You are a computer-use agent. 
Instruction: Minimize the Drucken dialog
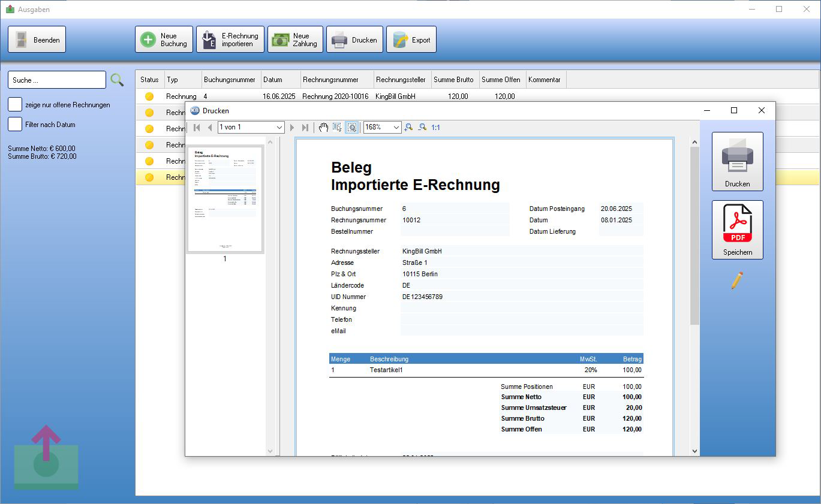point(708,110)
